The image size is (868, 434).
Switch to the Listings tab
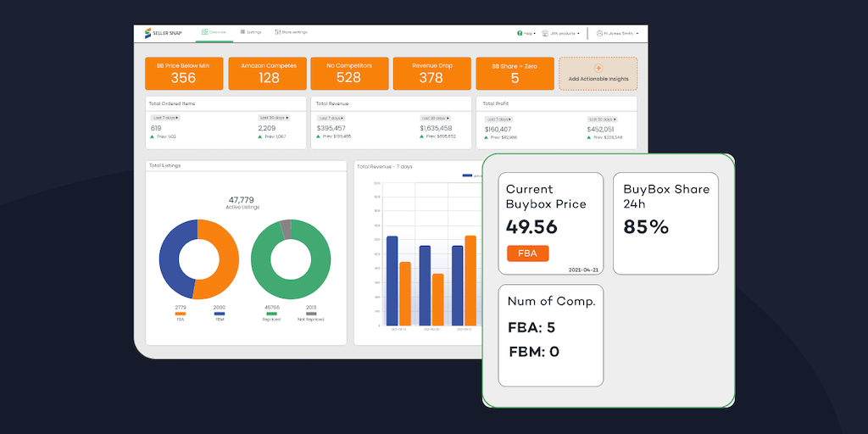coord(251,32)
